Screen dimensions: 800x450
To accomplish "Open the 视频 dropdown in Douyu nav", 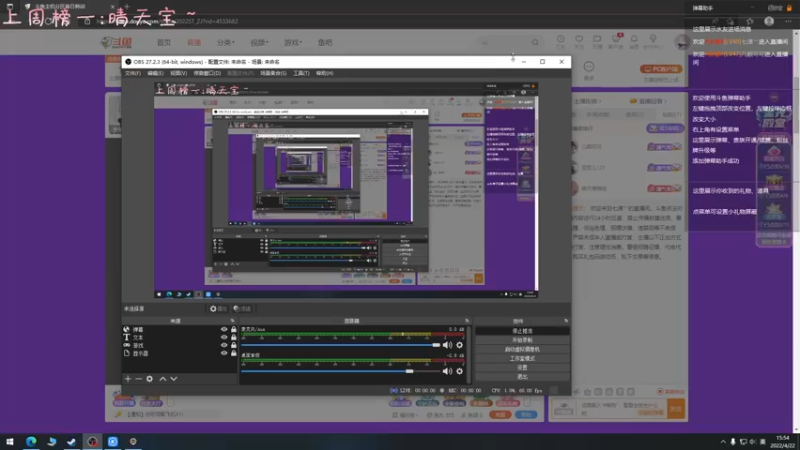I will 259,42.
